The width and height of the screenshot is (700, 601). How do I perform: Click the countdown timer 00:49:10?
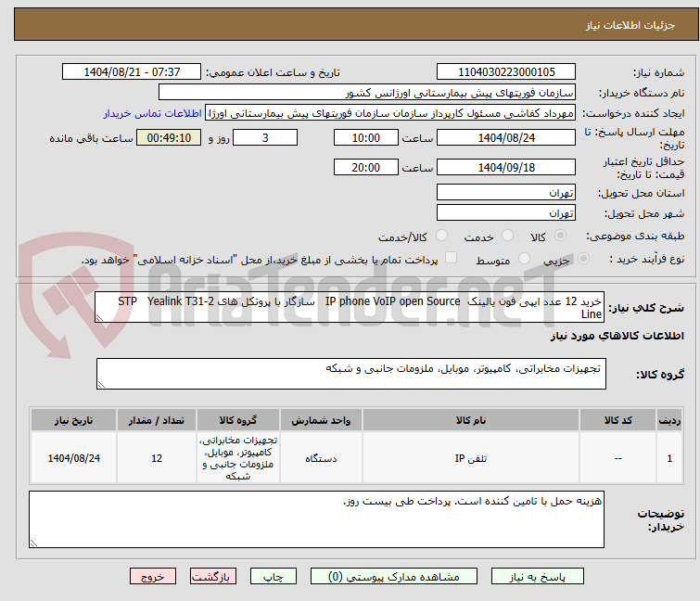coord(169,137)
